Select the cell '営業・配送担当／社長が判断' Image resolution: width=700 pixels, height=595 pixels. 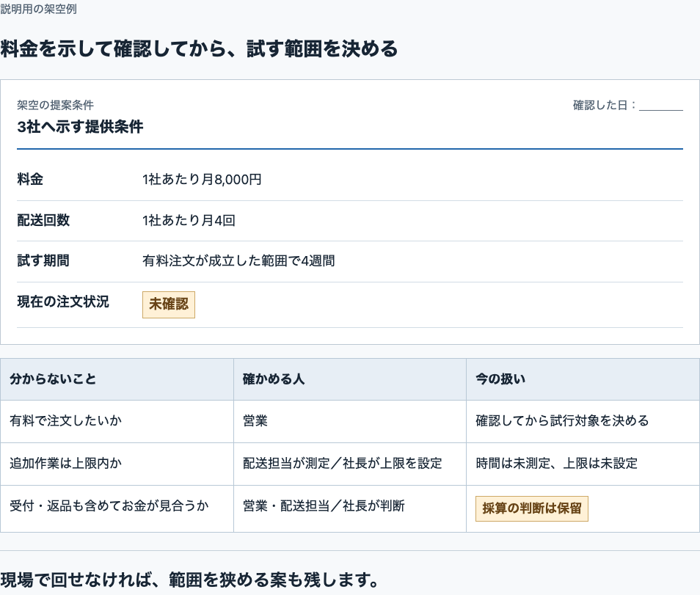350,508
